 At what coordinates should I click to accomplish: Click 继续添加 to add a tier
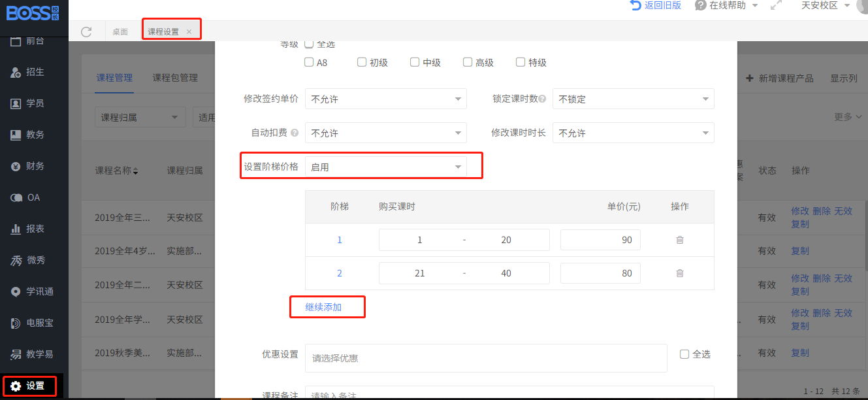pyautogui.click(x=323, y=307)
